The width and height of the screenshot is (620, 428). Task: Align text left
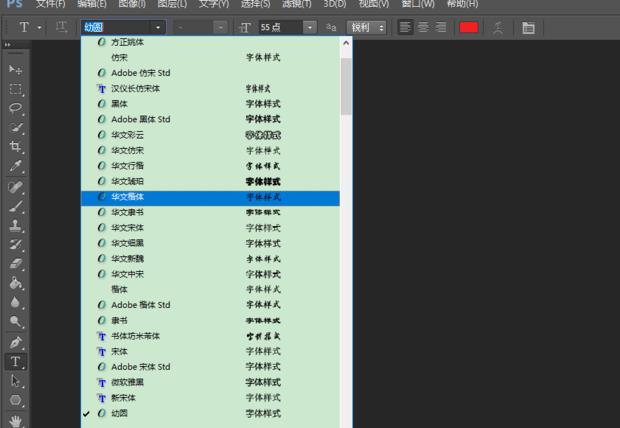tap(405, 27)
